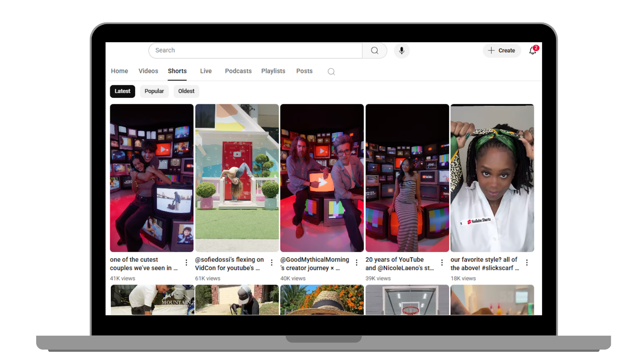Open the Live tab
Image resolution: width=644 pixels, height=362 pixels.
coord(206,71)
